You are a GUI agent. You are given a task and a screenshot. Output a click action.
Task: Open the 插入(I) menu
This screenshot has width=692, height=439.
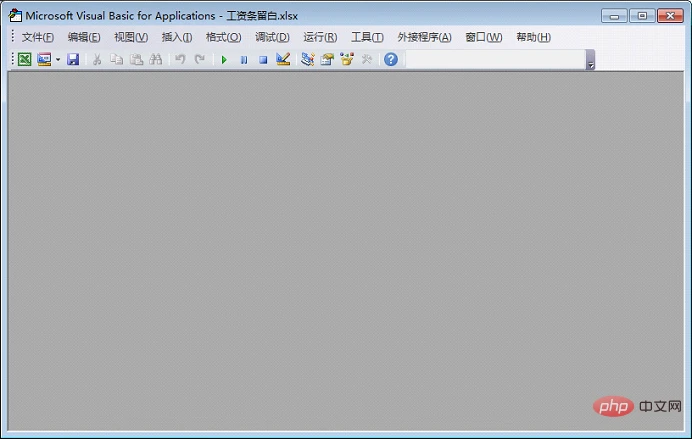tap(177, 38)
